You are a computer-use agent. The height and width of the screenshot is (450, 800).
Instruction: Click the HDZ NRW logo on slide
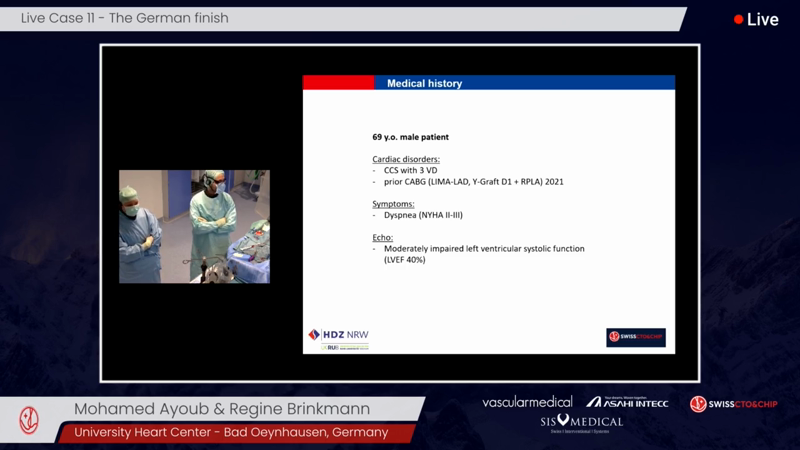point(339,335)
